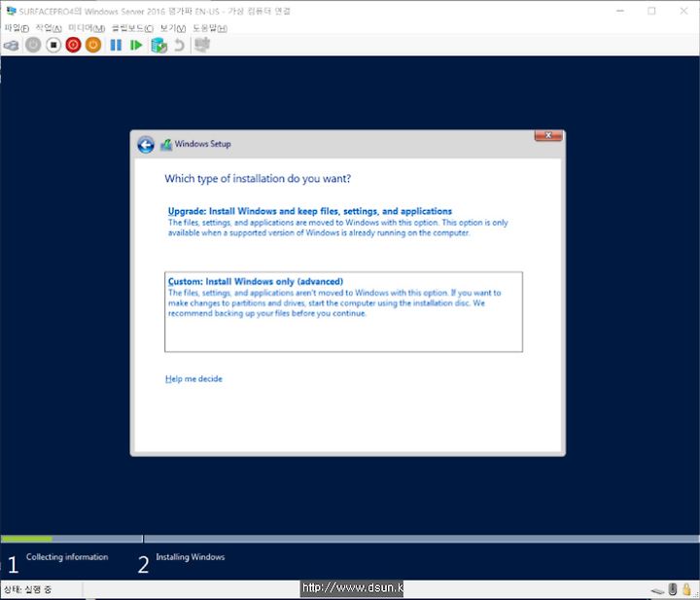
Task: Click the grey Start VM toolbar button
Action: pos(33,45)
